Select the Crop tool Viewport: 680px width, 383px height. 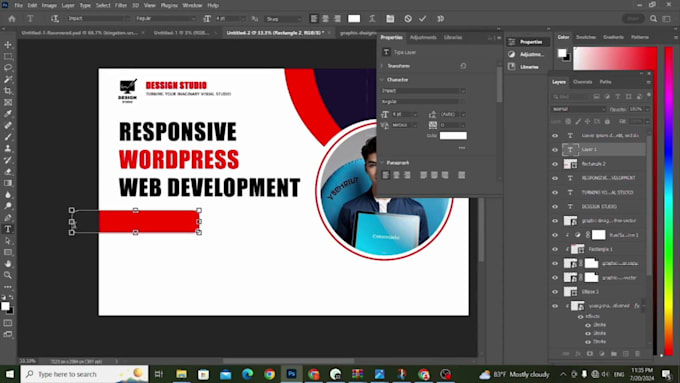[x=8, y=91]
